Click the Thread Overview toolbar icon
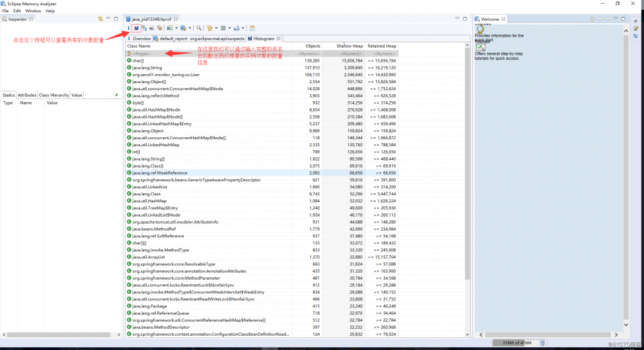The image size is (644, 350). (159, 28)
